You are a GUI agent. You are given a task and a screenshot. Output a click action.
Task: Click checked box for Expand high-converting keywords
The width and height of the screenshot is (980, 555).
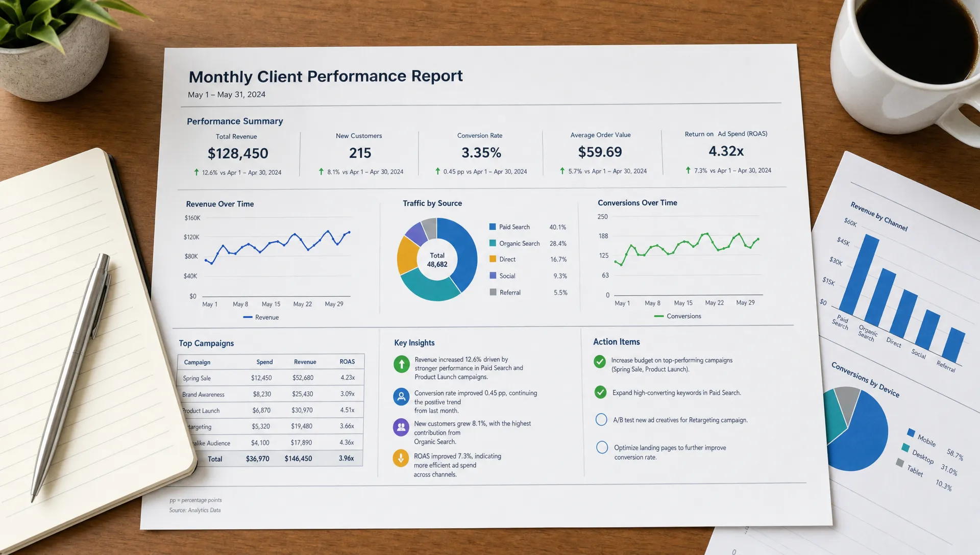(x=600, y=392)
